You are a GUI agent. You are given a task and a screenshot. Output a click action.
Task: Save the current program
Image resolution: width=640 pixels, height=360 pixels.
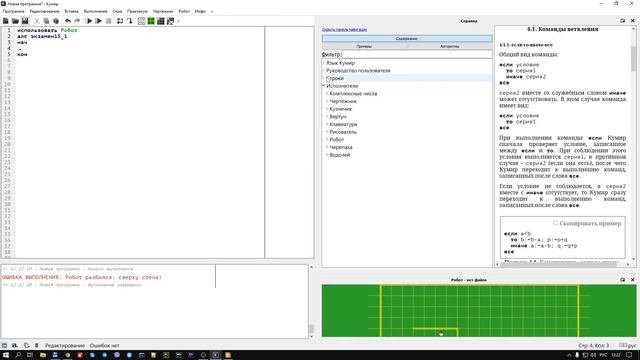[x=25, y=21]
